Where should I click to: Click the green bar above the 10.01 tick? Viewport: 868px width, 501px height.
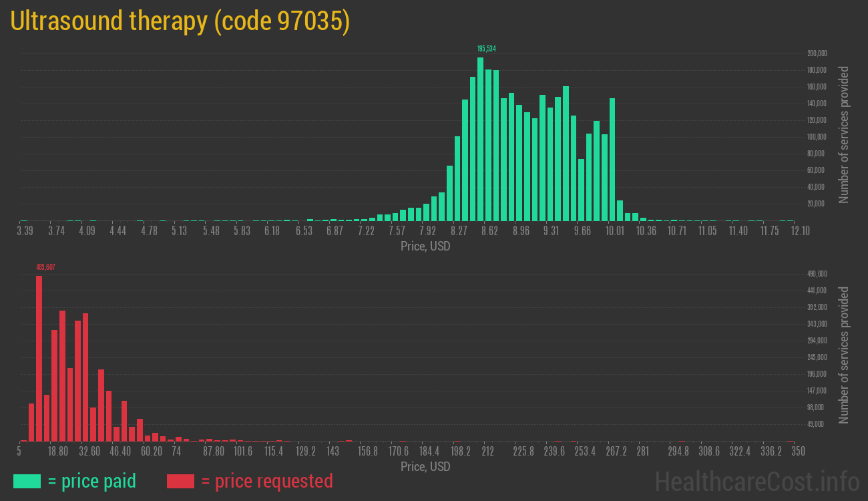point(612,159)
